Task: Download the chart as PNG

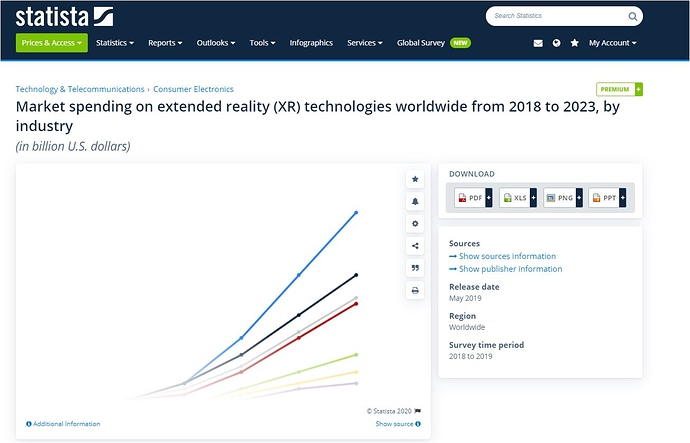Action: tap(563, 198)
